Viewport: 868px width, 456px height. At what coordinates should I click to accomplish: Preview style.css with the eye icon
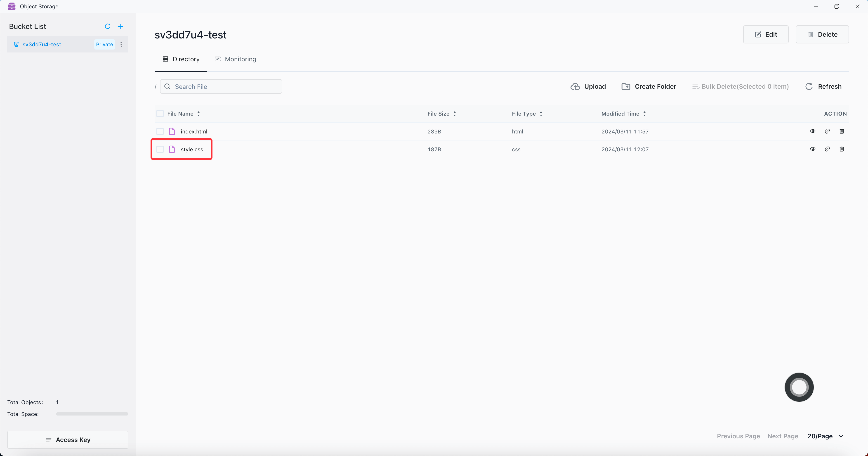(x=813, y=149)
